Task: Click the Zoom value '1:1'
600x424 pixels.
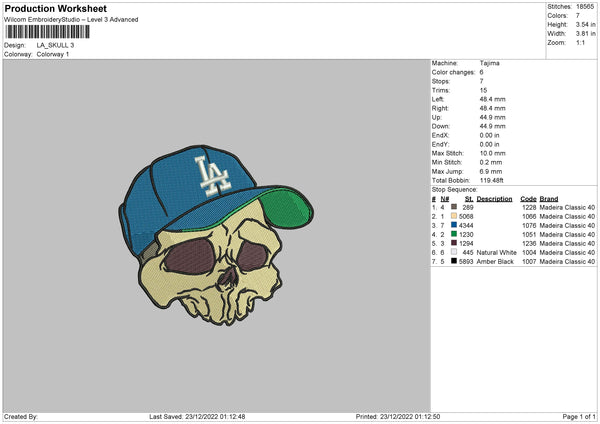Action: [x=580, y=42]
